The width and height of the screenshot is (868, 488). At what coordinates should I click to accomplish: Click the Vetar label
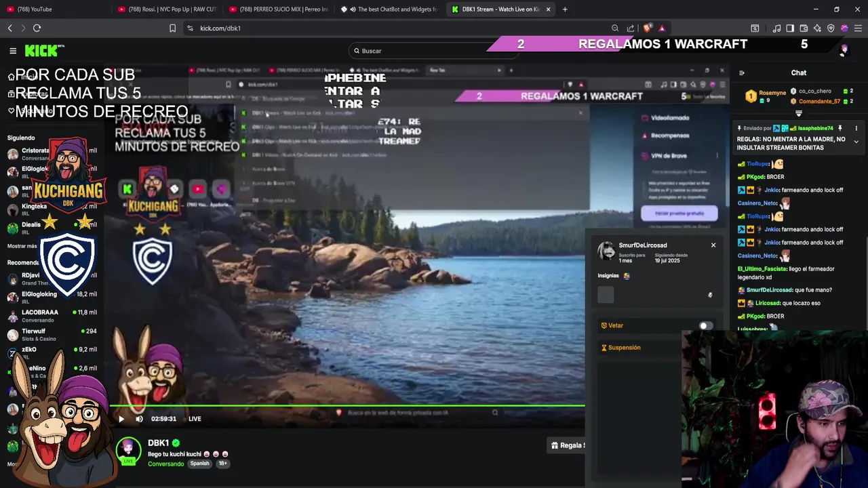click(616, 325)
